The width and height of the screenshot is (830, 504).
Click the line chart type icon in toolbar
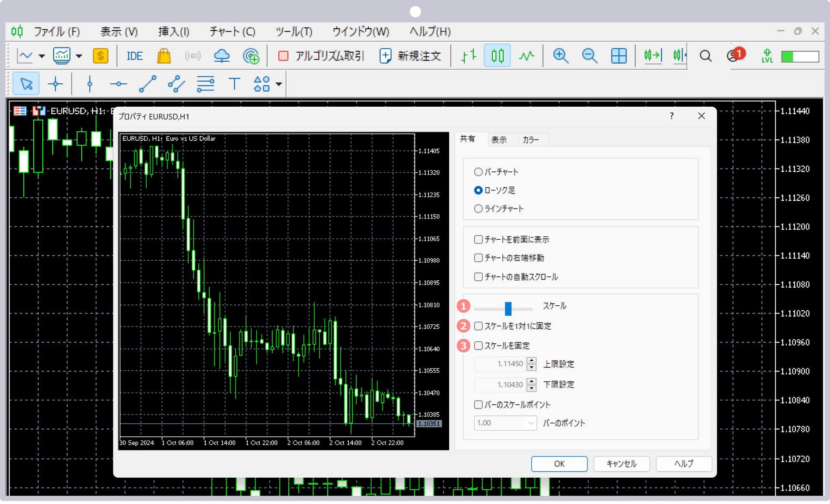[x=25, y=56]
